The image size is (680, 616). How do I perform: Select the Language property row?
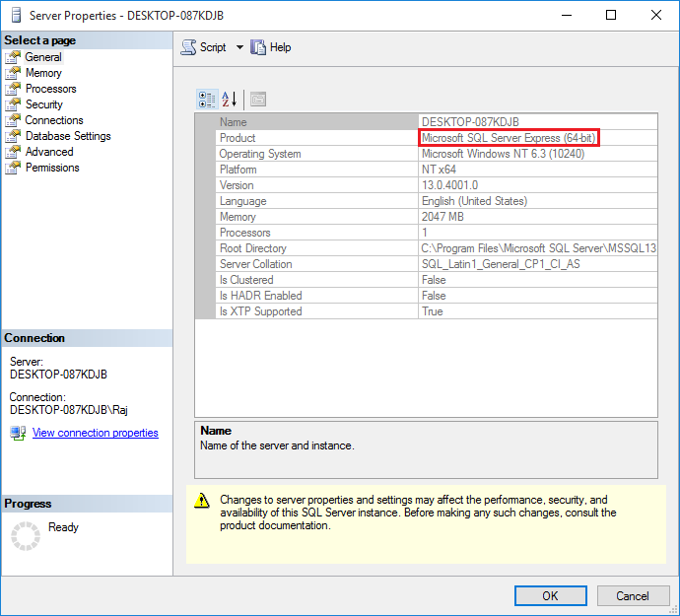437,201
